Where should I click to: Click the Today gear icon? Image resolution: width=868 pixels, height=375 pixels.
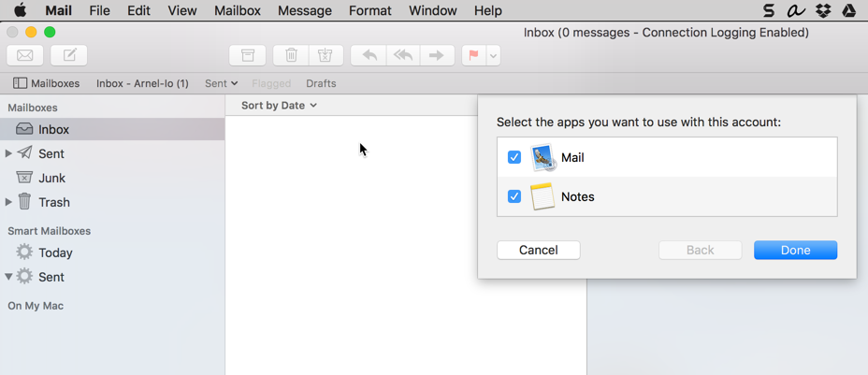click(x=24, y=252)
